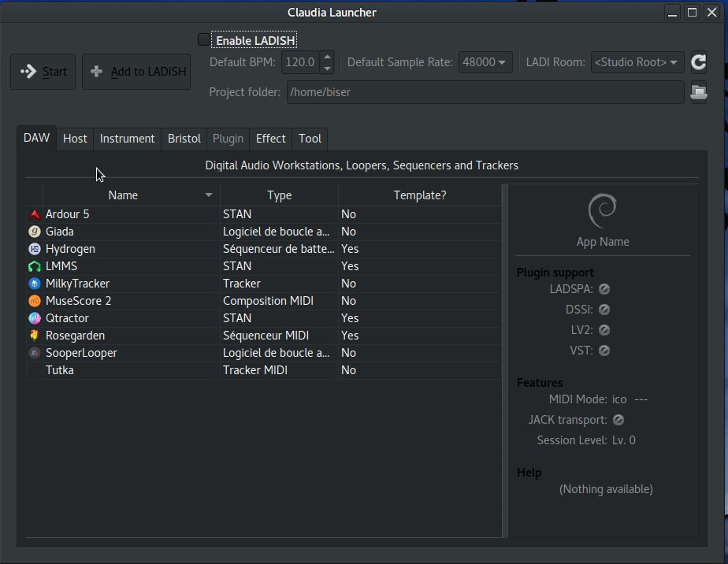Click the JACK transport status icon
728x564 pixels.
[x=618, y=420]
